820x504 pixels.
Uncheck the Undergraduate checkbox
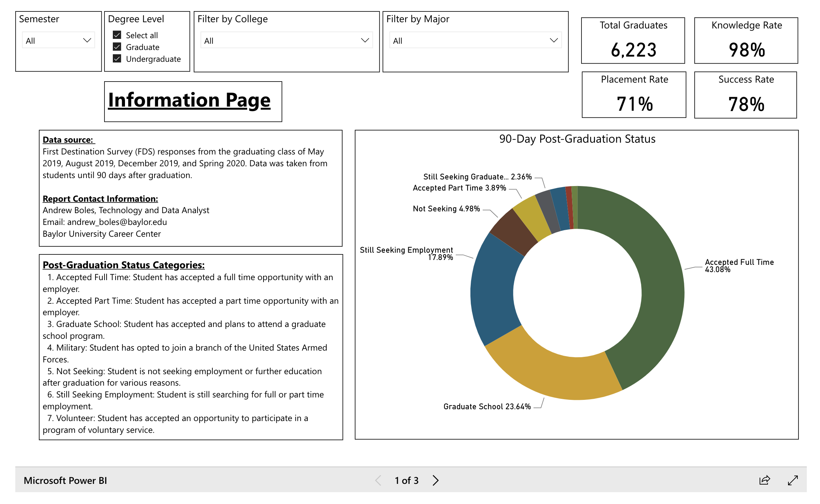tap(117, 59)
